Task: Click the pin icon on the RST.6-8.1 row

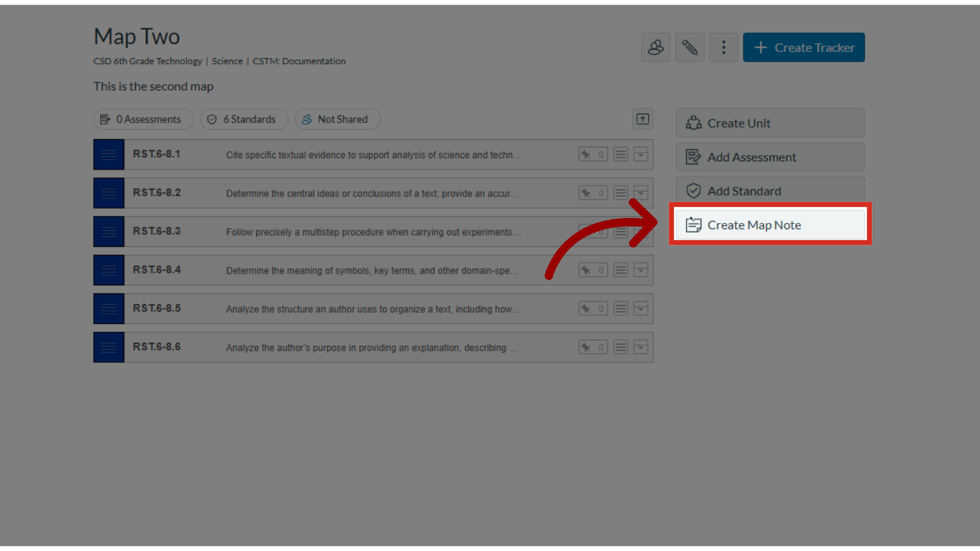Action: pos(586,155)
